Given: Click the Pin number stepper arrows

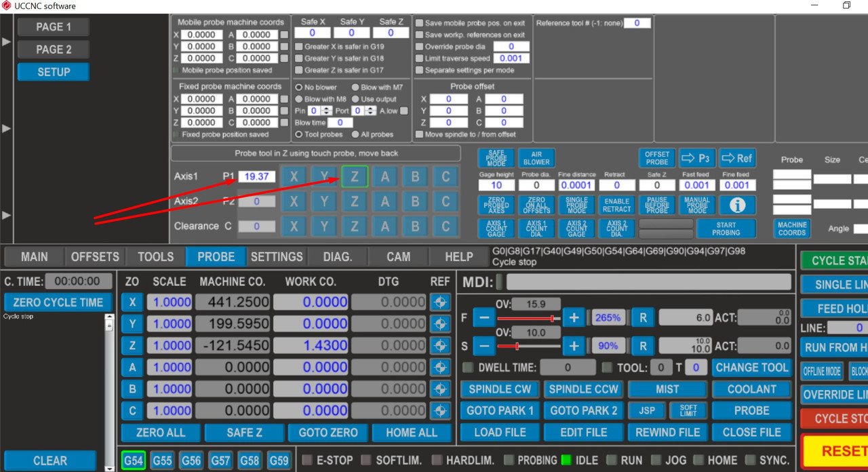Looking at the screenshot, I should point(327,111).
